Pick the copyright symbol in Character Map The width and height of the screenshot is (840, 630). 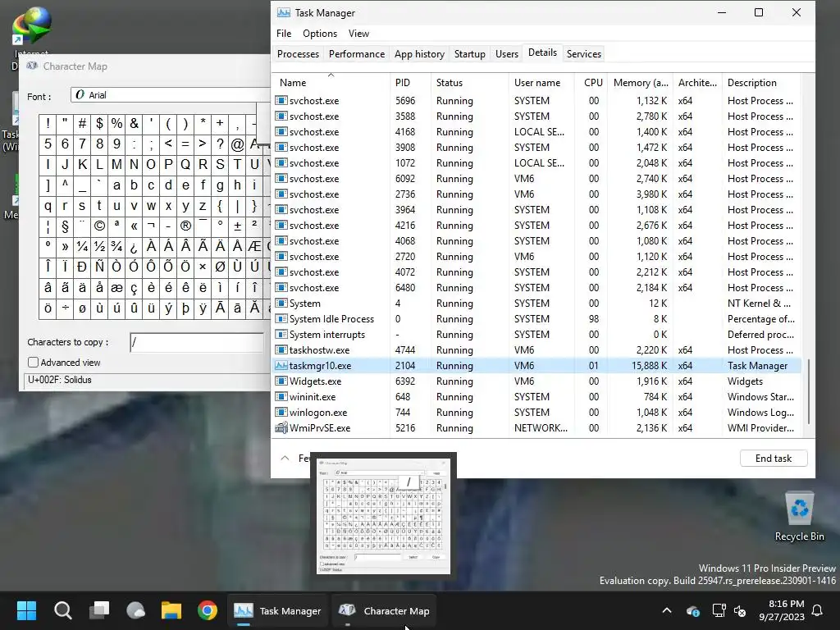pos(99,226)
